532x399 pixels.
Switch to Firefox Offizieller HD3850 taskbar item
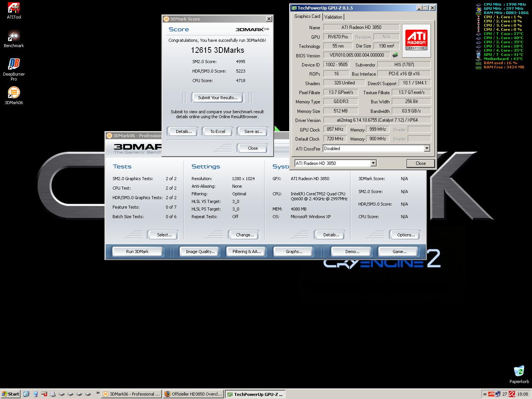coord(193,394)
